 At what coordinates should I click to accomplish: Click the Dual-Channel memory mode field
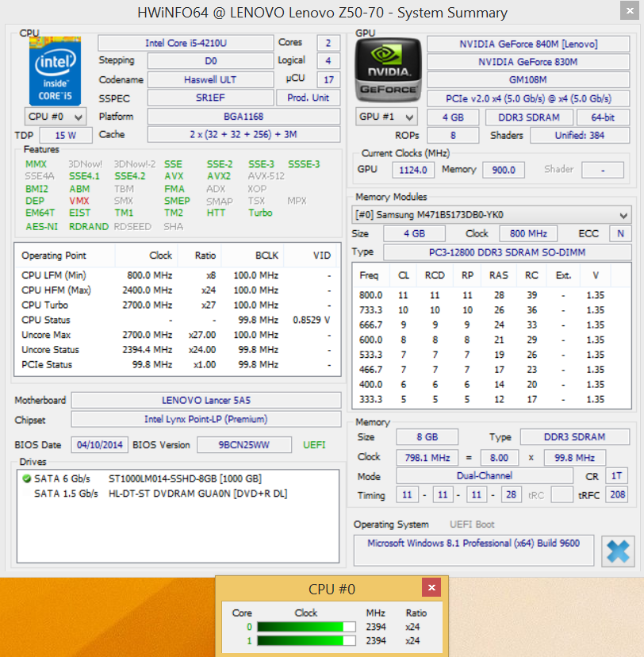(485, 475)
